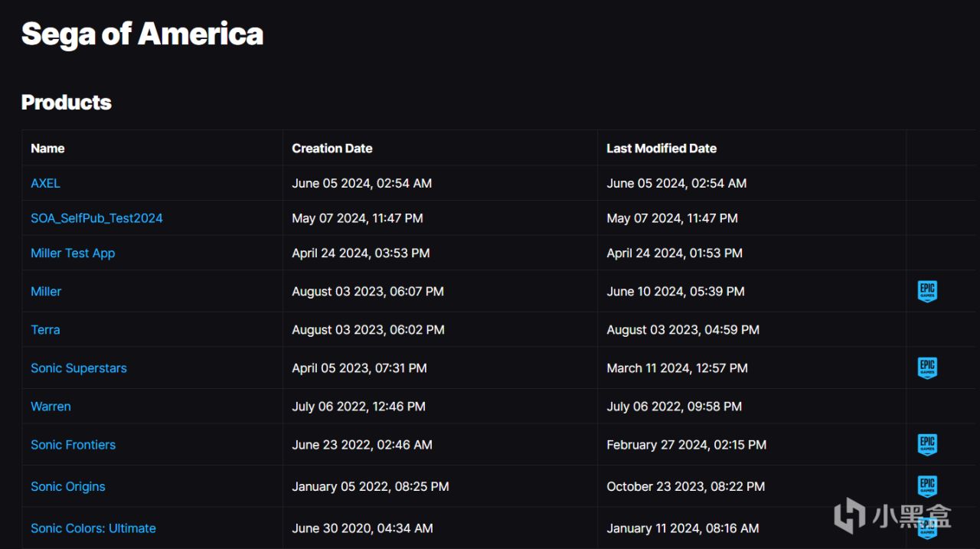Open the Terra product link
The width and height of the screenshot is (980, 549).
tap(45, 329)
